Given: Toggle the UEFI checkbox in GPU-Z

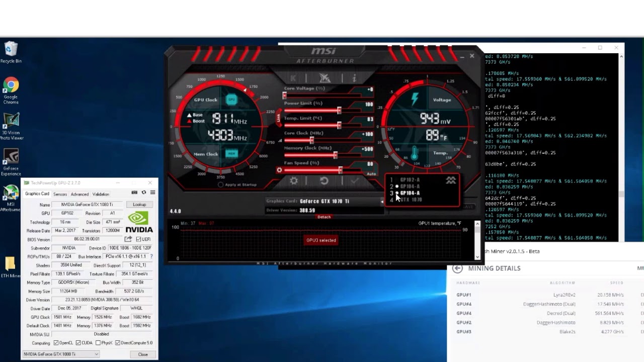Looking at the screenshot, I should click(x=139, y=239).
